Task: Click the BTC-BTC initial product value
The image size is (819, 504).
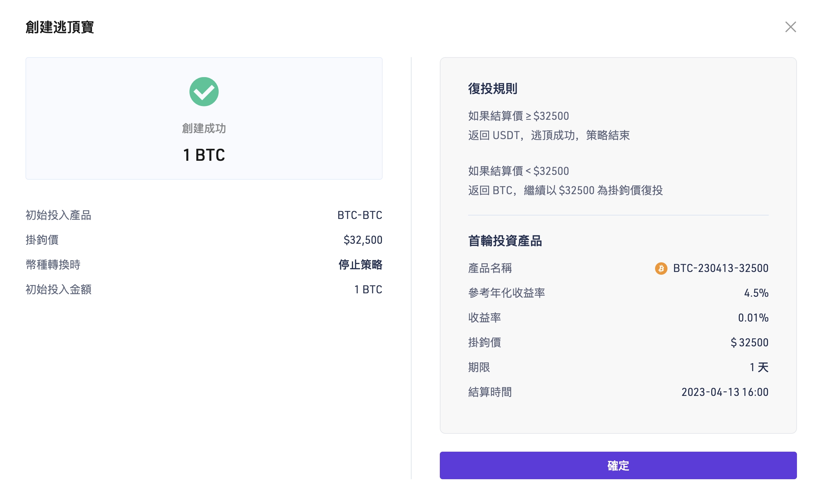Action: coord(360,215)
